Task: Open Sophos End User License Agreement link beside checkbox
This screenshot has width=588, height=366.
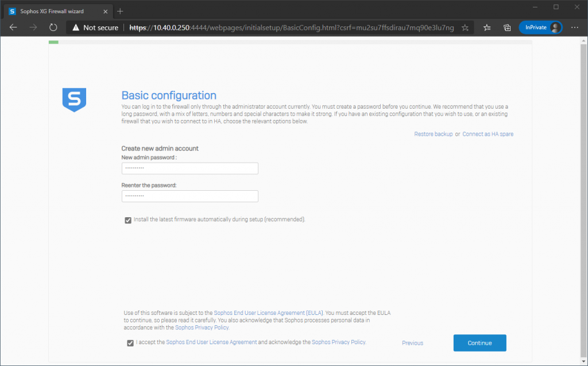Action: [x=211, y=342]
